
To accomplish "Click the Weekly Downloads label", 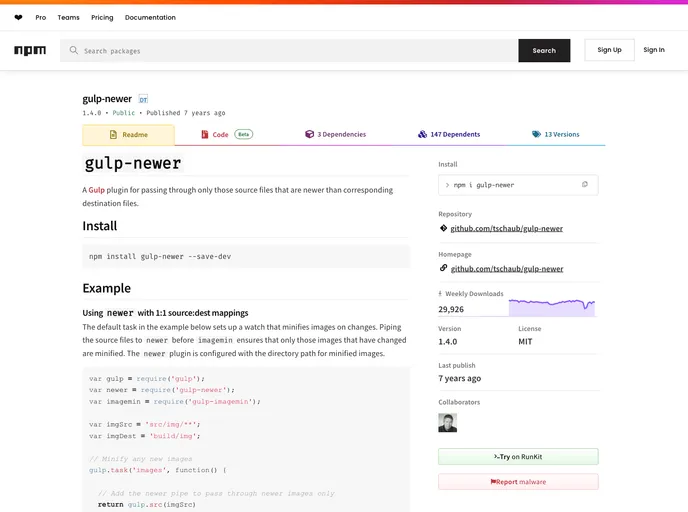I will 474,294.
